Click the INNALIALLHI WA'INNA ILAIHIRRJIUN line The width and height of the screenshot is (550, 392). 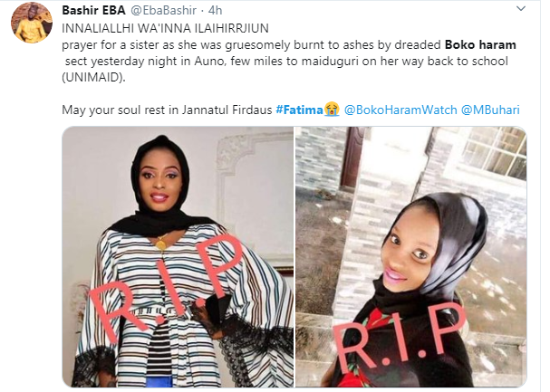tap(165, 28)
